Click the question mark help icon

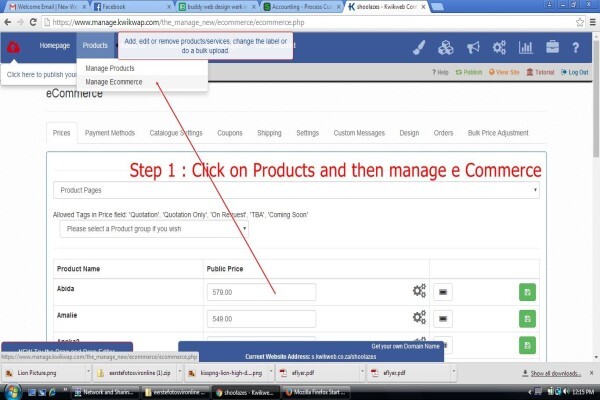point(576,47)
